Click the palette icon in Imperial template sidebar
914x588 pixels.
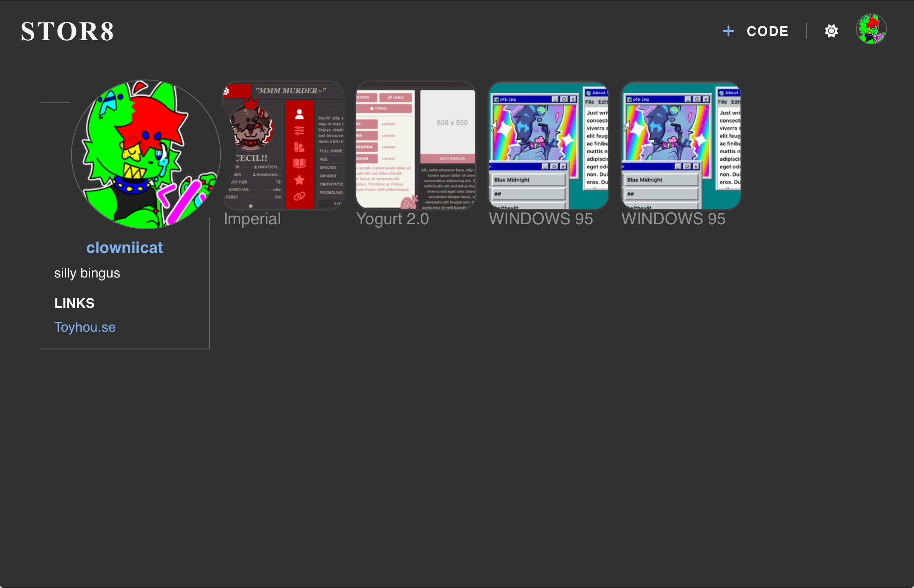click(300, 147)
